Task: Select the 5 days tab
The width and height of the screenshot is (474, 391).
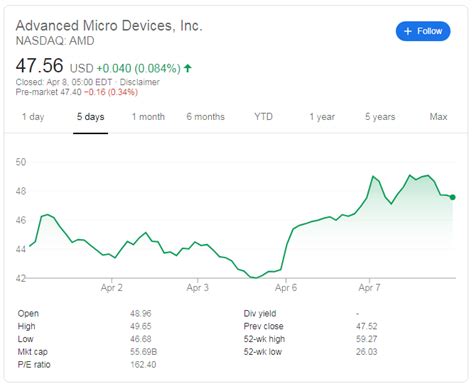Action: pos(90,117)
